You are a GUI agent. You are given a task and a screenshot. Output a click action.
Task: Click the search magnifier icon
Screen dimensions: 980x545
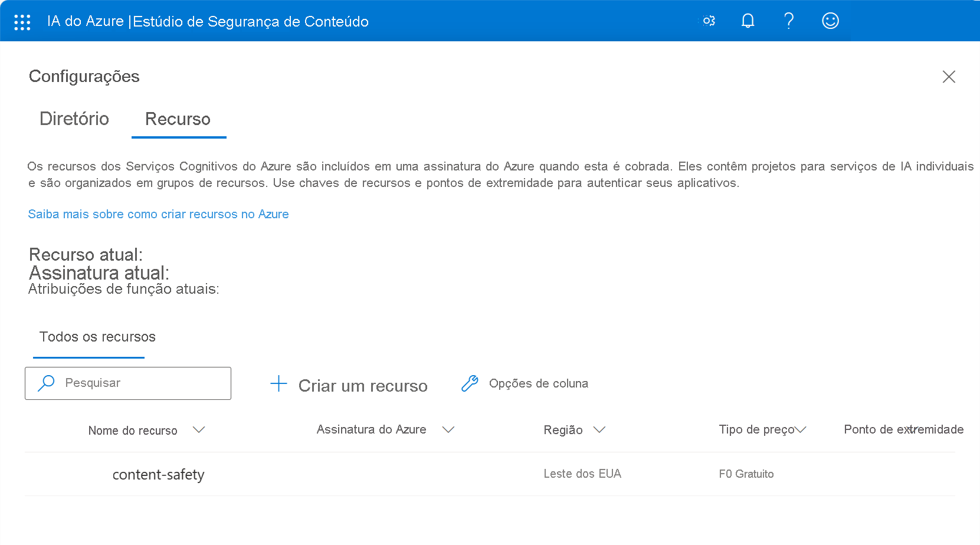45,383
